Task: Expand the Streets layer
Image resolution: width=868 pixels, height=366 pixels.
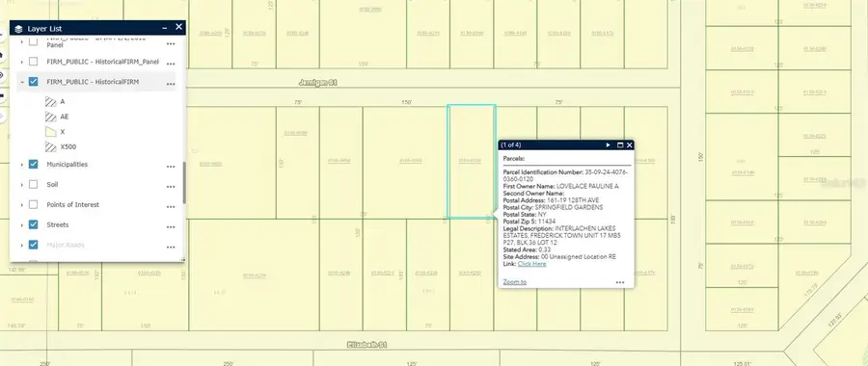Action: (x=22, y=224)
